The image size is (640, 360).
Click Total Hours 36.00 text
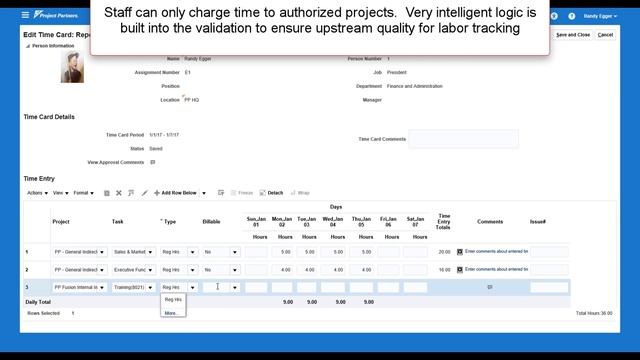[x=594, y=313]
